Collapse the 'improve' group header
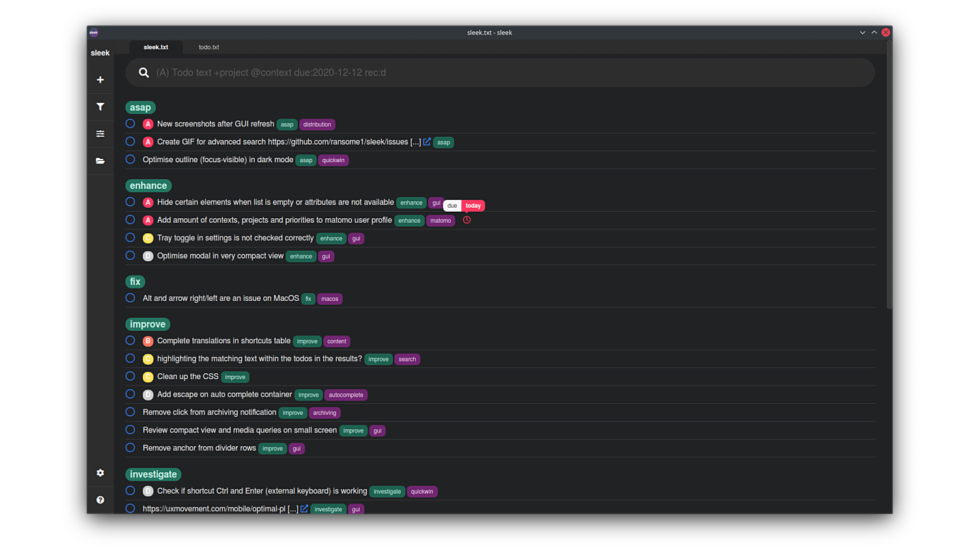The width and height of the screenshot is (980, 551). click(x=147, y=324)
